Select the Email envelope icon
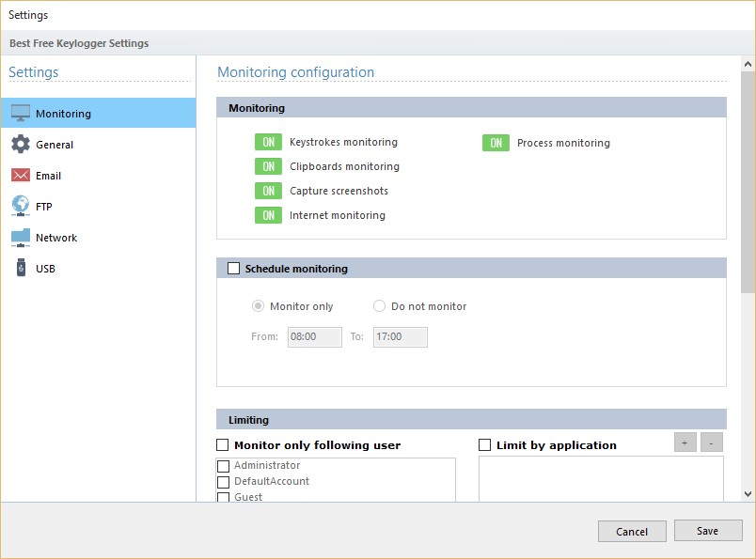The image size is (756, 559). (21, 176)
